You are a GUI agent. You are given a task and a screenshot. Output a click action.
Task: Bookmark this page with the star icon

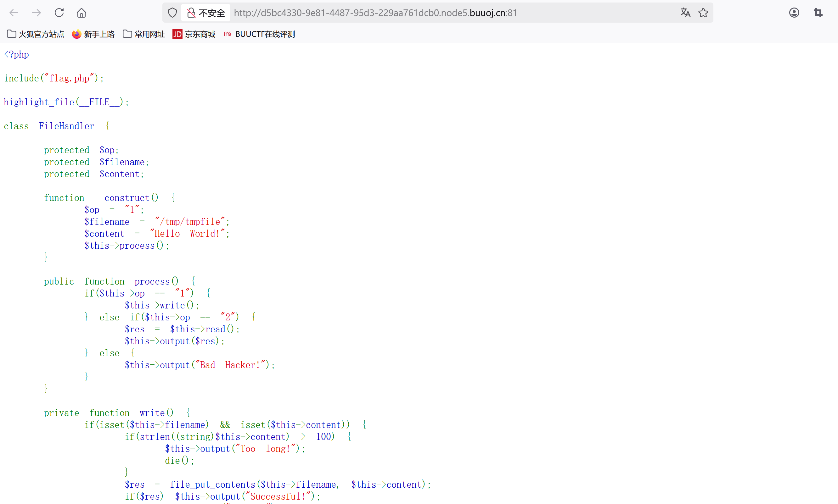pyautogui.click(x=703, y=13)
